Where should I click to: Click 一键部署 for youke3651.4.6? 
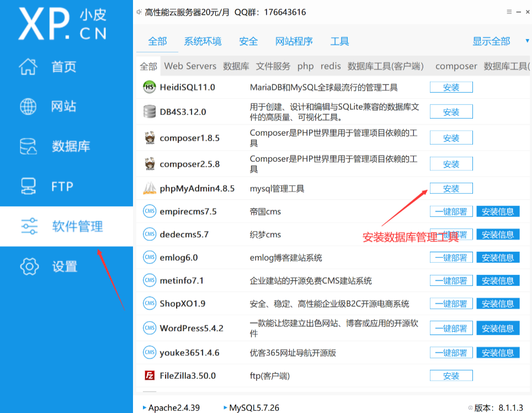tap(451, 353)
